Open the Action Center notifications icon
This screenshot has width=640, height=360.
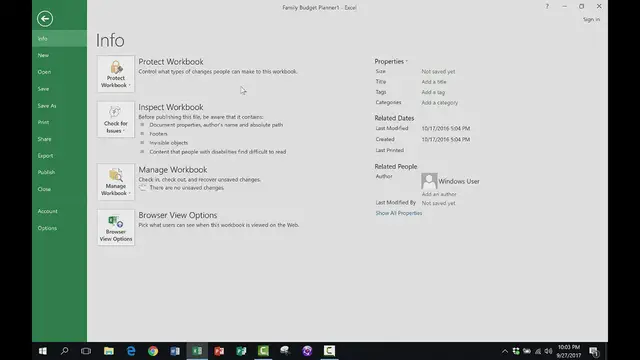594,351
